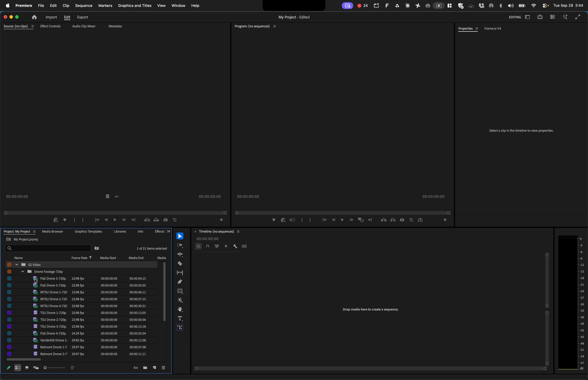This screenshot has width=588, height=380.
Task: Click Create new search bin icon
Action: [96, 248]
